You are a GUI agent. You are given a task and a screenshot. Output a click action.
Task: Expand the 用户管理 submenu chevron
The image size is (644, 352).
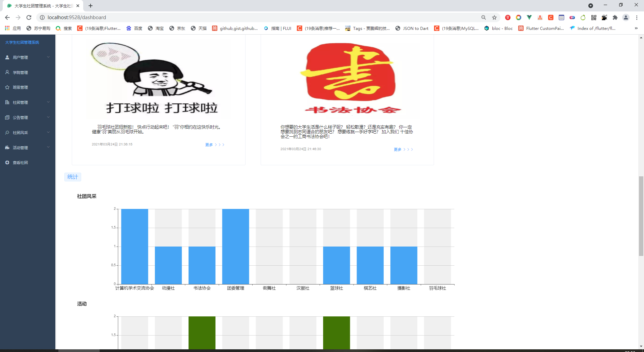pos(48,57)
